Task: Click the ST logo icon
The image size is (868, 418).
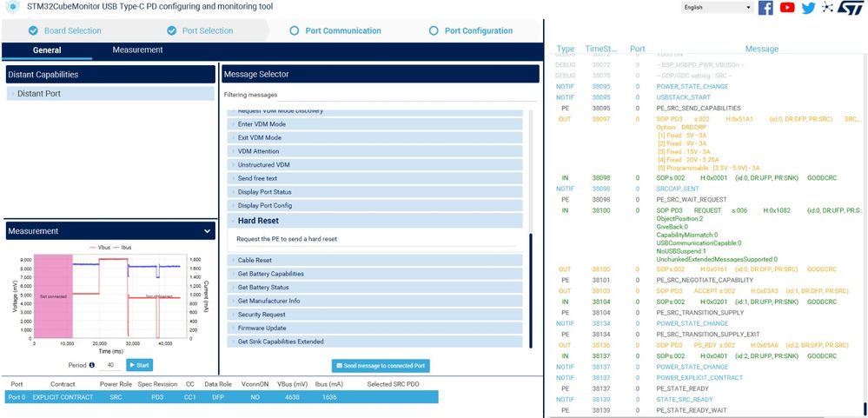Action: pos(850,8)
